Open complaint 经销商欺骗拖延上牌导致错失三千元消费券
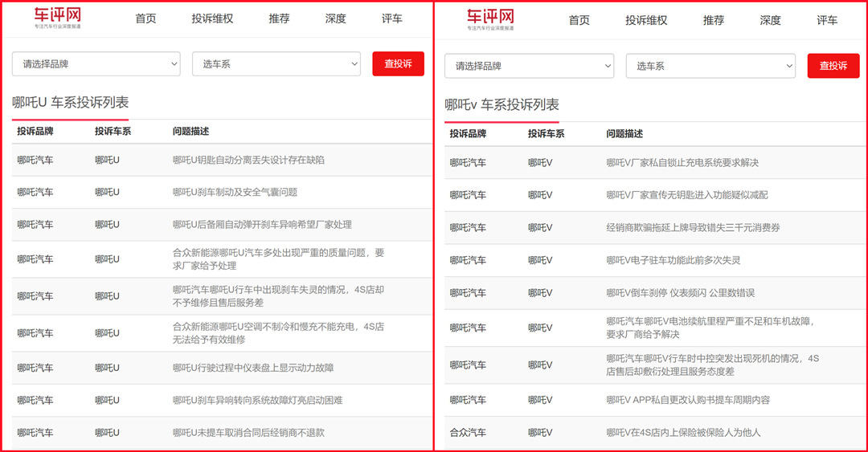 pyautogui.click(x=693, y=227)
